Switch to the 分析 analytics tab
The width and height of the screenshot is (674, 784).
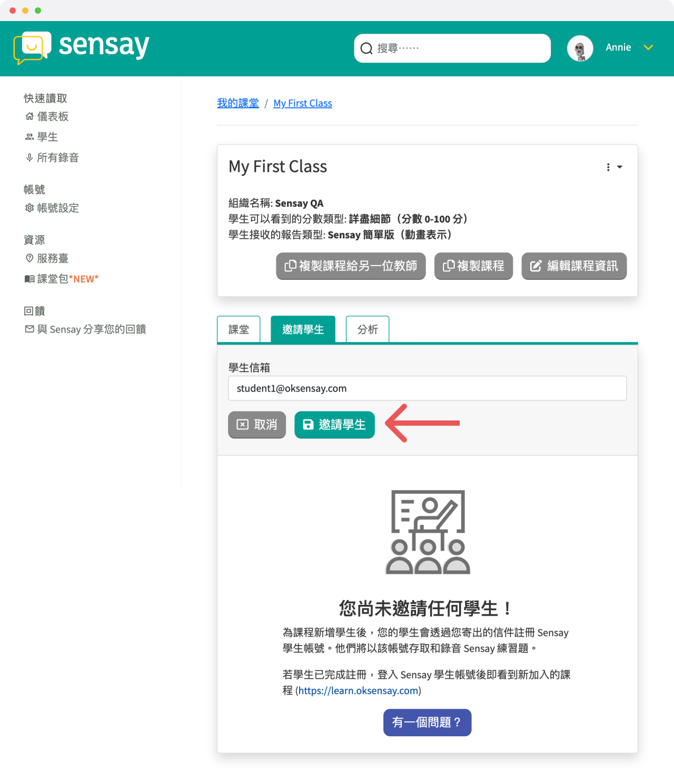coord(368,329)
